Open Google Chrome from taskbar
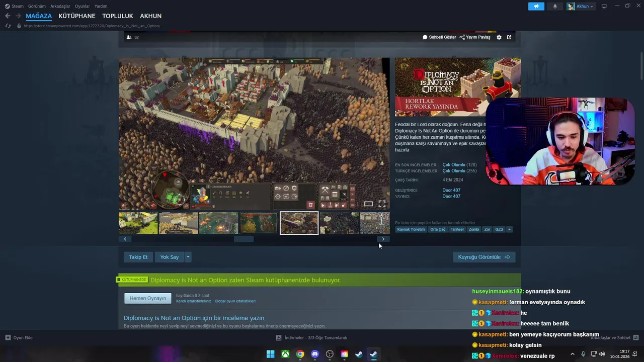This screenshot has width=644, height=362. pyautogui.click(x=300, y=354)
